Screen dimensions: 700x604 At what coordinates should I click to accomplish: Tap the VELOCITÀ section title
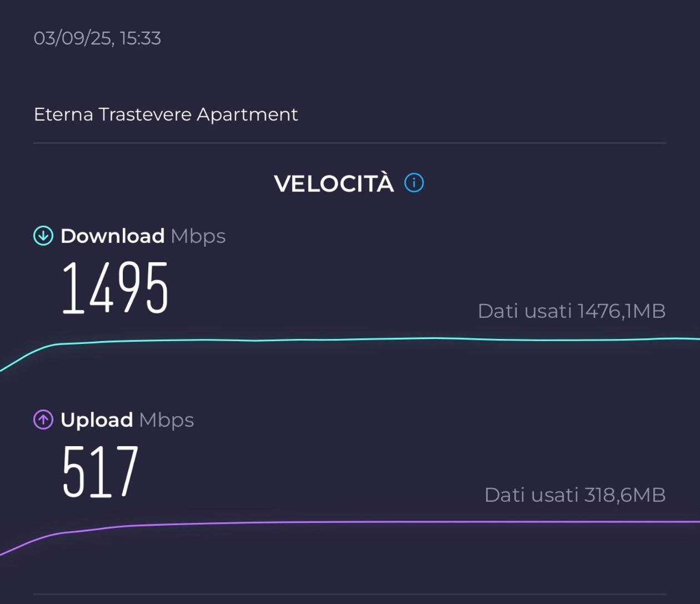(334, 183)
